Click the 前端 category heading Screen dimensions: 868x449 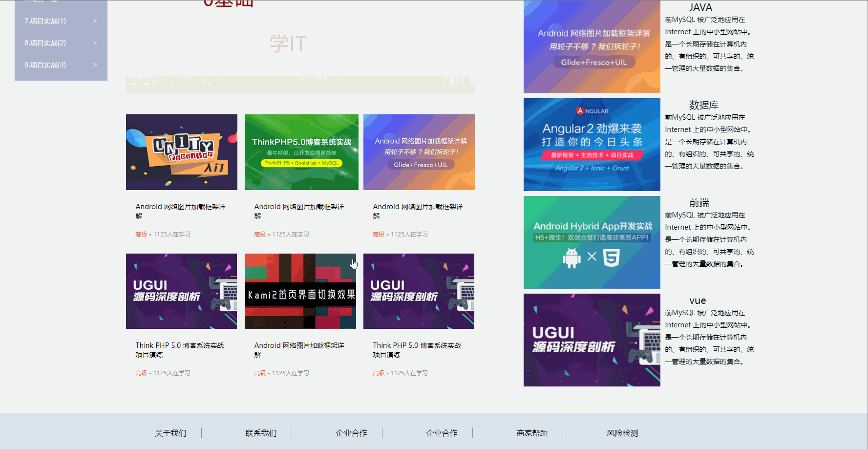point(699,203)
